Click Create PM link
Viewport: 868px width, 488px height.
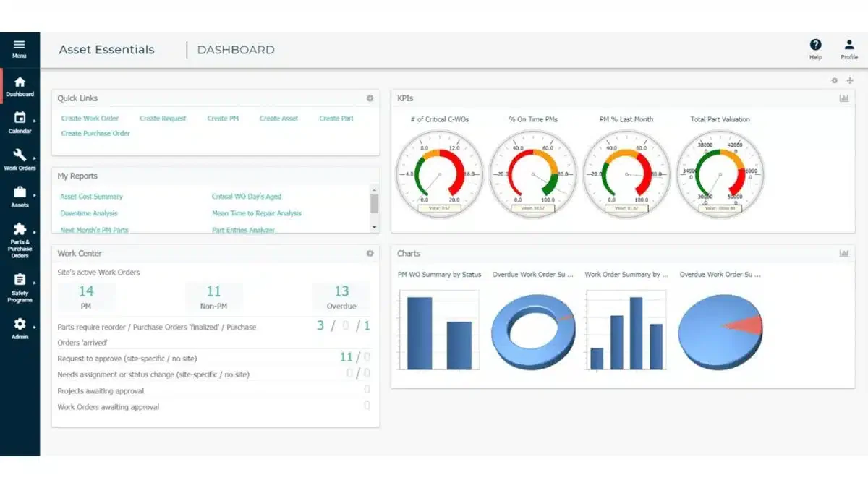(x=223, y=119)
